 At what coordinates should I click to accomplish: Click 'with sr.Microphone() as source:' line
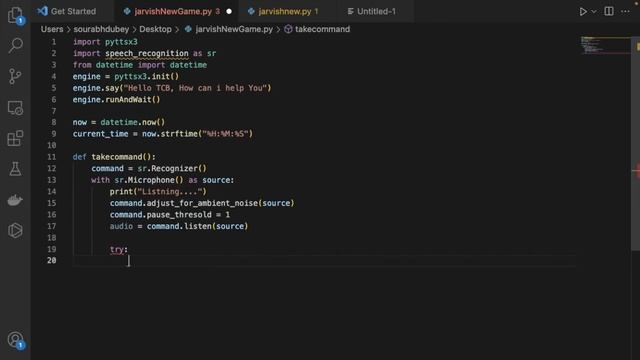click(163, 180)
